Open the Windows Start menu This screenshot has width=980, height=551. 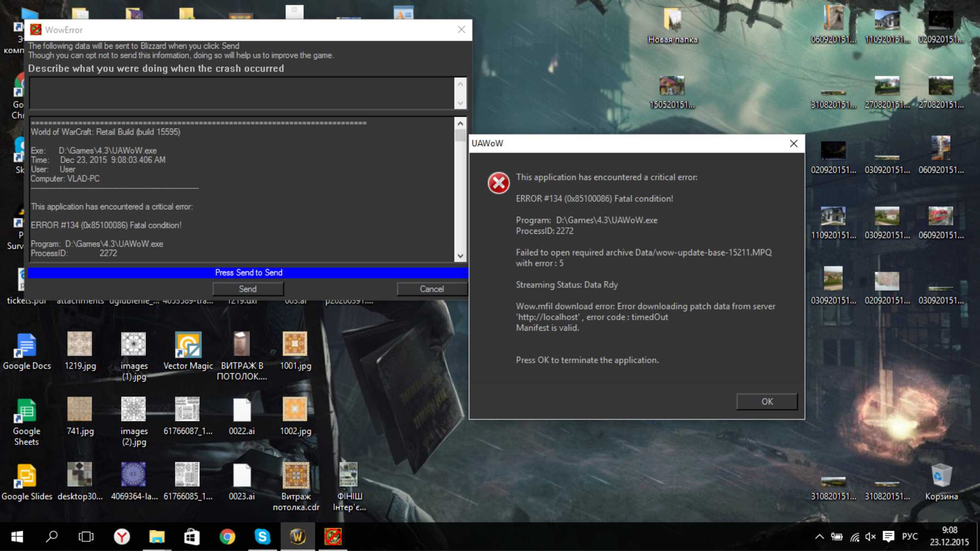(17, 536)
